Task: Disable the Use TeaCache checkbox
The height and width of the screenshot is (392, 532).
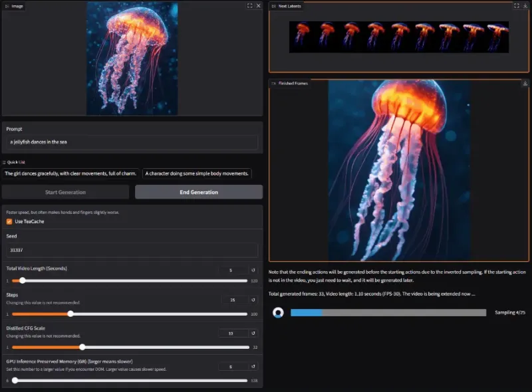Action: pyautogui.click(x=9, y=221)
